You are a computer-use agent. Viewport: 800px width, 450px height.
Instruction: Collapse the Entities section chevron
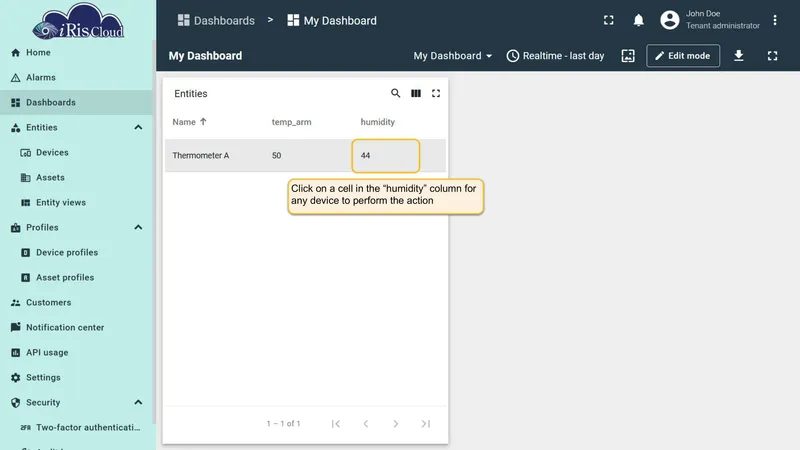click(138, 128)
